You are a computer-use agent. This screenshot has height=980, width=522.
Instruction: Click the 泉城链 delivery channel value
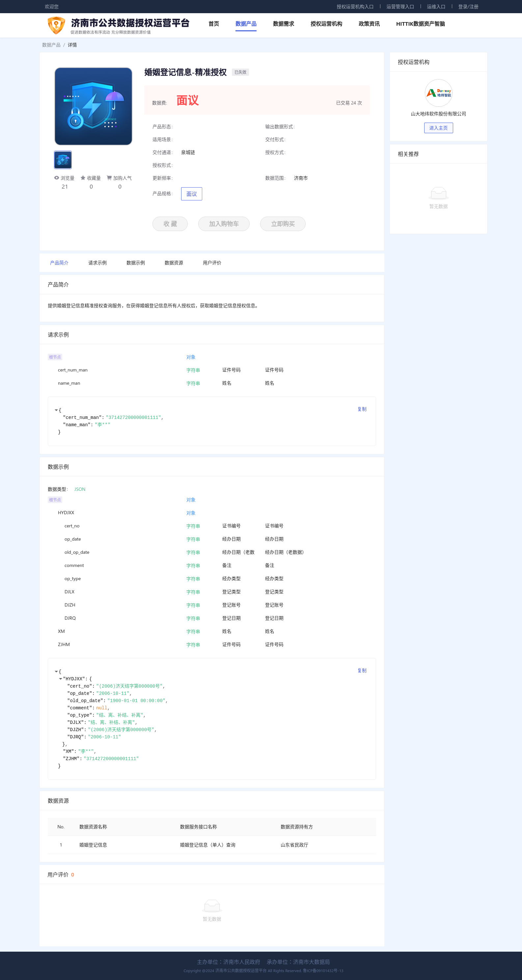[x=188, y=153]
